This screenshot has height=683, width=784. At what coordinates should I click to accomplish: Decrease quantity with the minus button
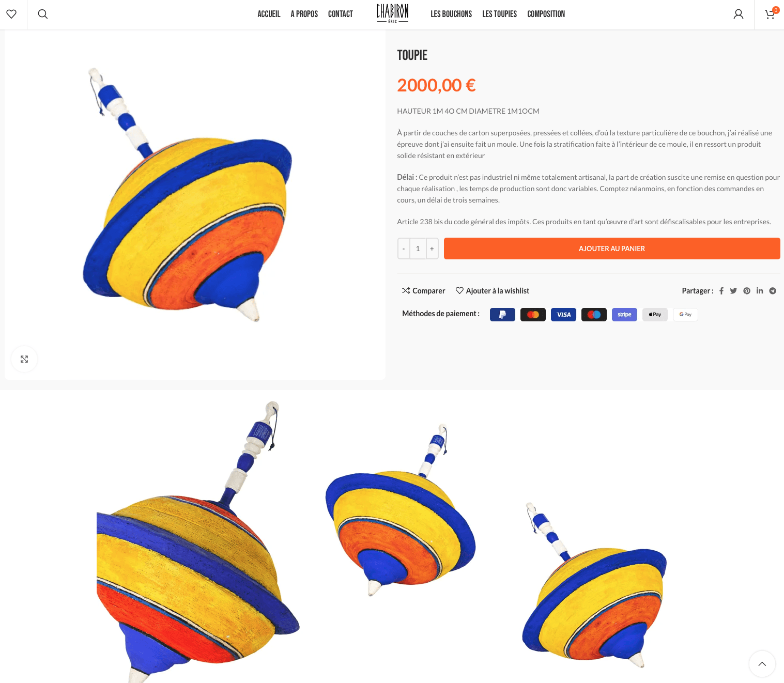coord(404,249)
